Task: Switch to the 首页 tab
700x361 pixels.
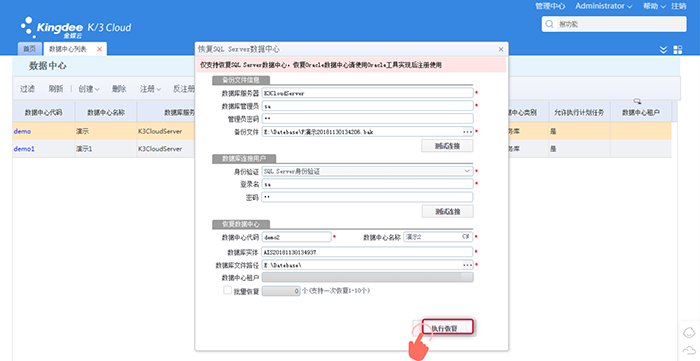Action: click(29, 49)
